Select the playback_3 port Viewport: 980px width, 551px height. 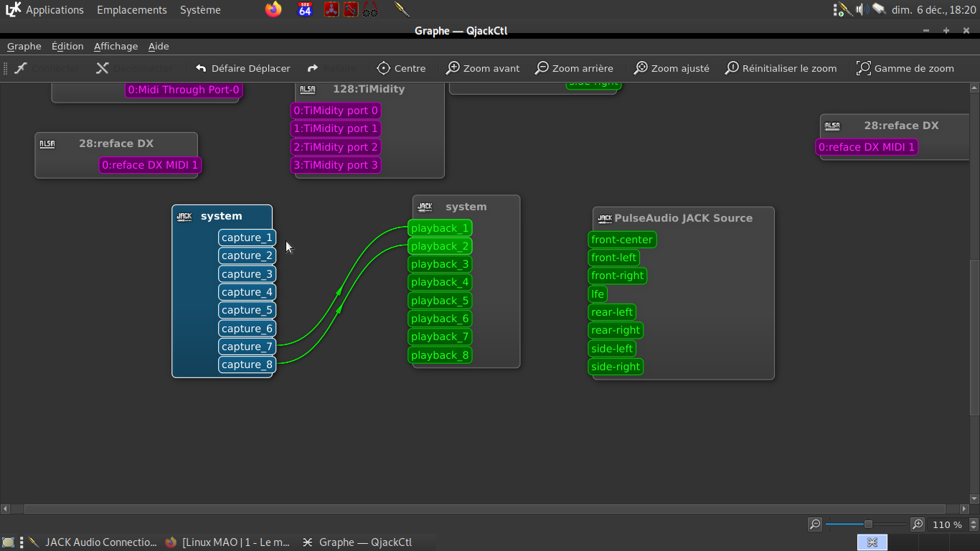click(440, 264)
